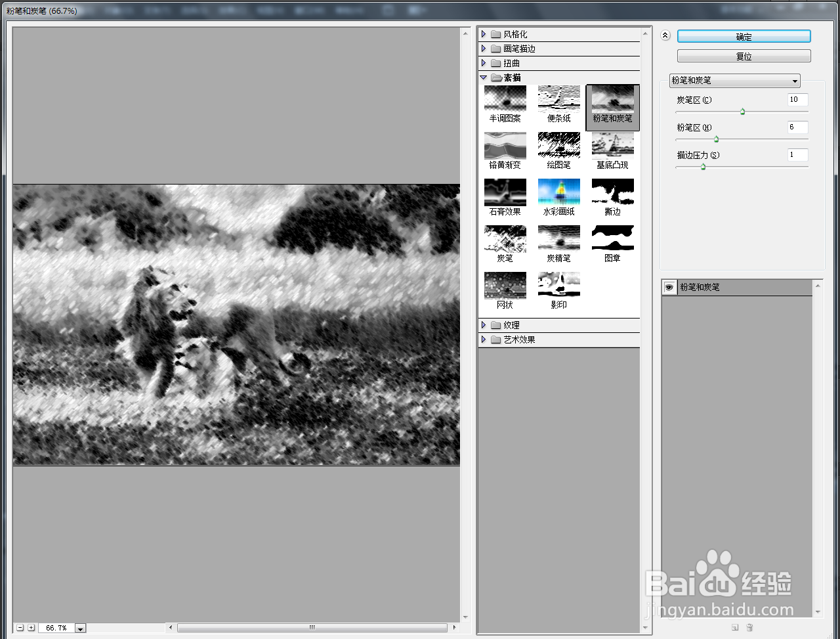
Task: Click the 描边压力 slider handle
Action: [x=703, y=167]
